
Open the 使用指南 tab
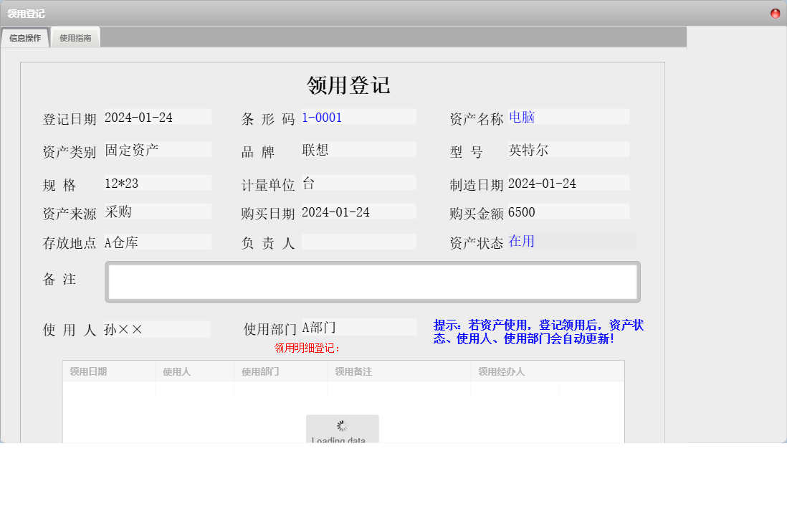point(75,37)
